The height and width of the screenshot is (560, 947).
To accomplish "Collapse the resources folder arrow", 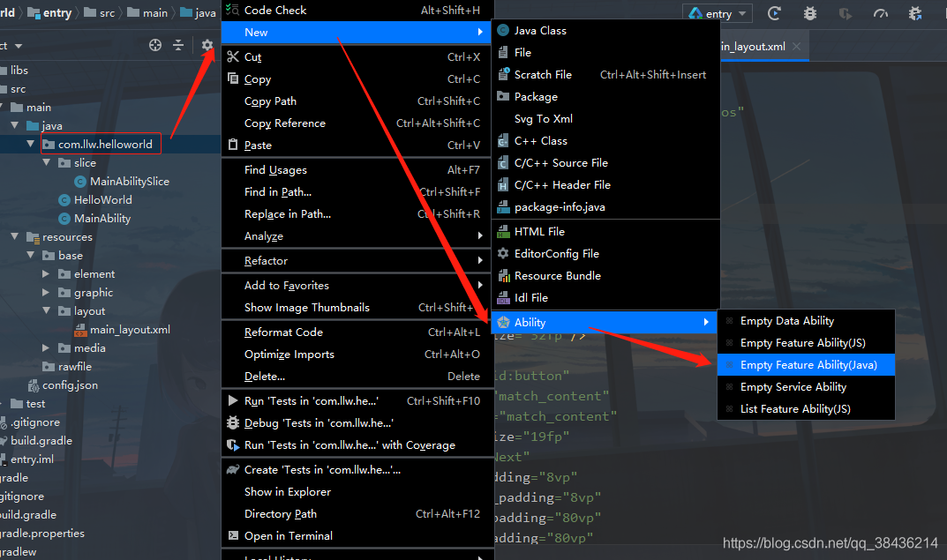I will (x=14, y=236).
